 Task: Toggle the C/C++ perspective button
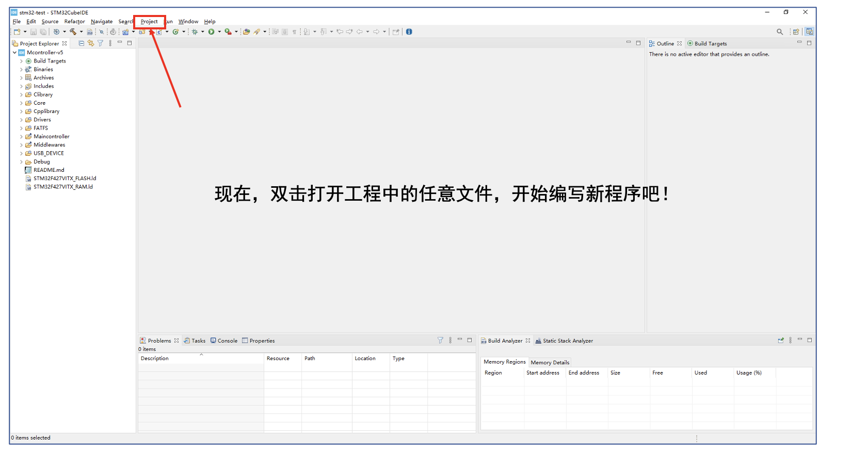pyautogui.click(x=809, y=32)
